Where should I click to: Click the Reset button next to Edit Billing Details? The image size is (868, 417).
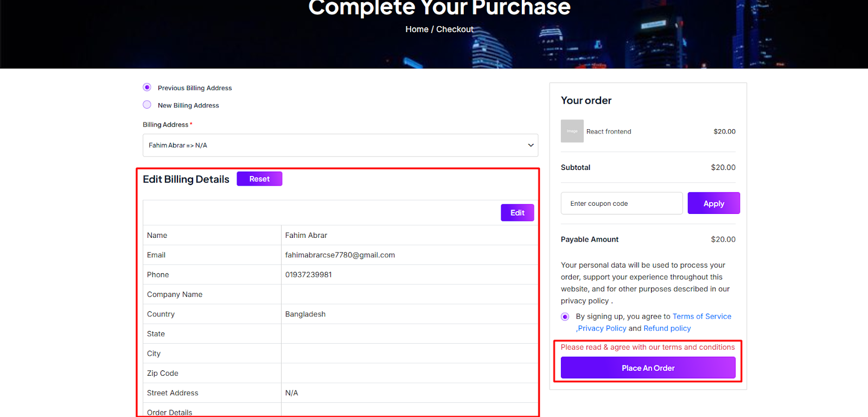coord(259,179)
